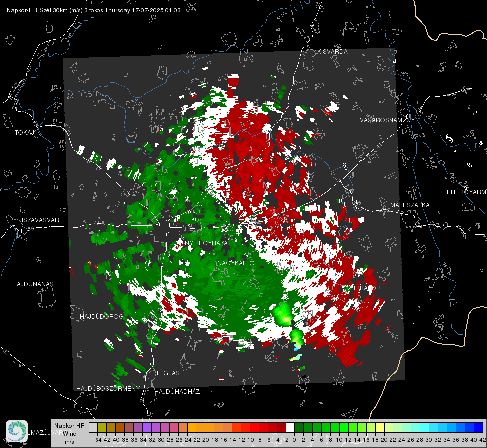The width and height of the screenshot is (487, 448).
Task: Click the light grey swatch at legend's left end
Action: [x=93, y=427]
